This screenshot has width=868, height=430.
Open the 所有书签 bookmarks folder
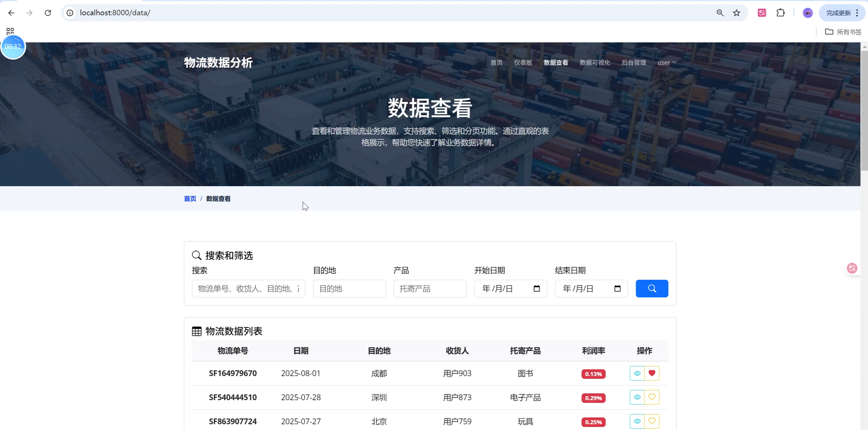pyautogui.click(x=843, y=32)
